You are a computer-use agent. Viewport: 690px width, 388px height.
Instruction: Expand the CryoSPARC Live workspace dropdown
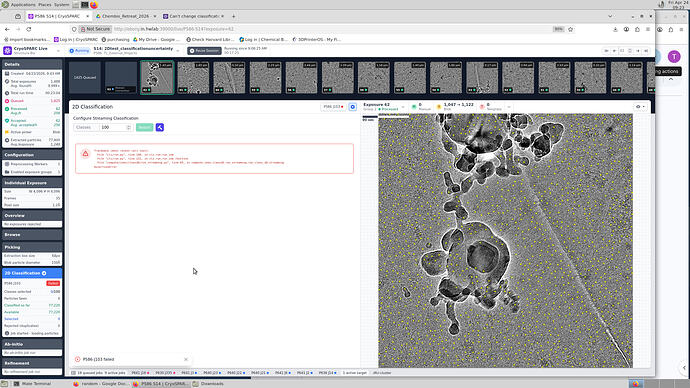58,51
